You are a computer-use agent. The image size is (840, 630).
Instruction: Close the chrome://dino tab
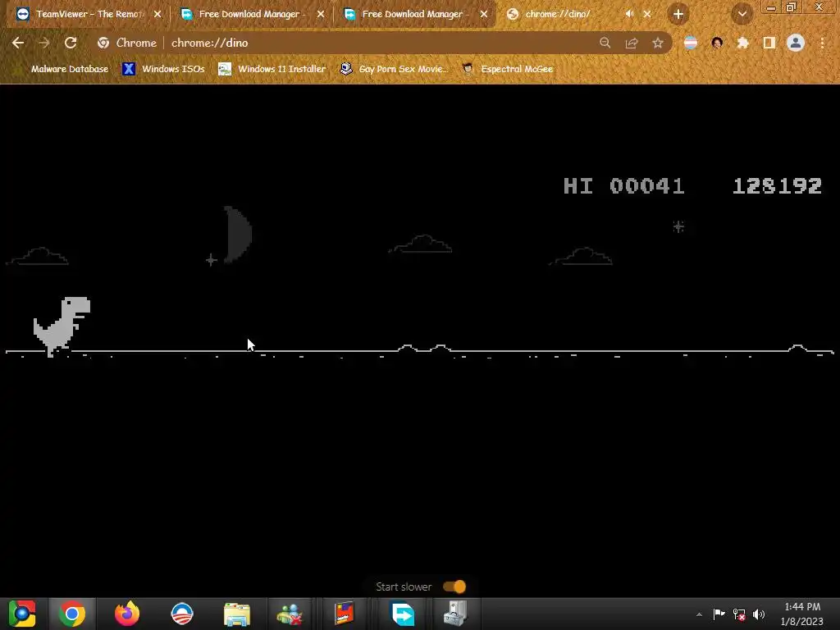click(x=647, y=14)
